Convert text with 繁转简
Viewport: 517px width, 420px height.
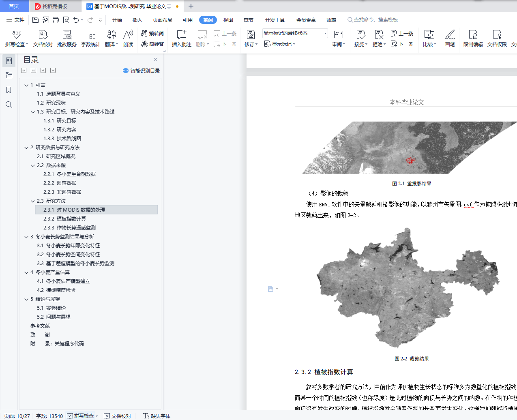152,34
